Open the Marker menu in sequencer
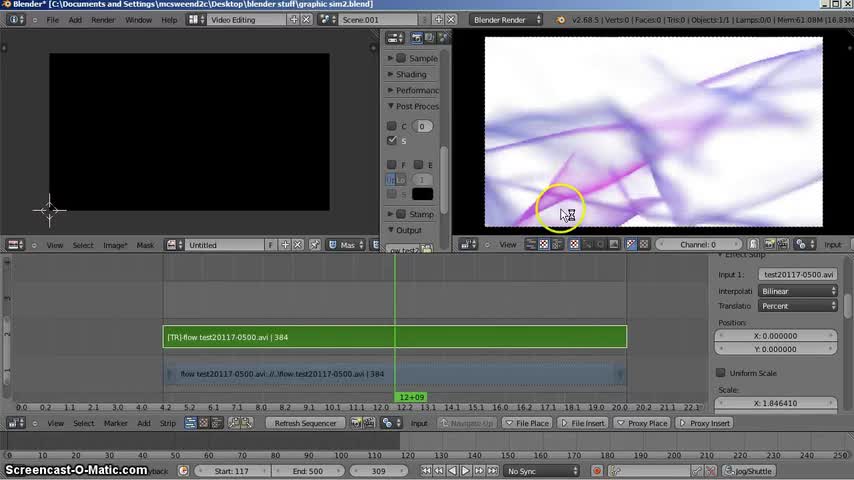The height and width of the screenshot is (480, 854). [115, 423]
